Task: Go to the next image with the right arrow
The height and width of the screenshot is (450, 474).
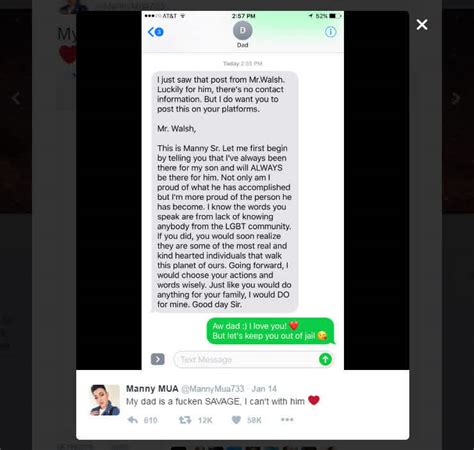Action: pyautogui.click(x=456, y=98)
